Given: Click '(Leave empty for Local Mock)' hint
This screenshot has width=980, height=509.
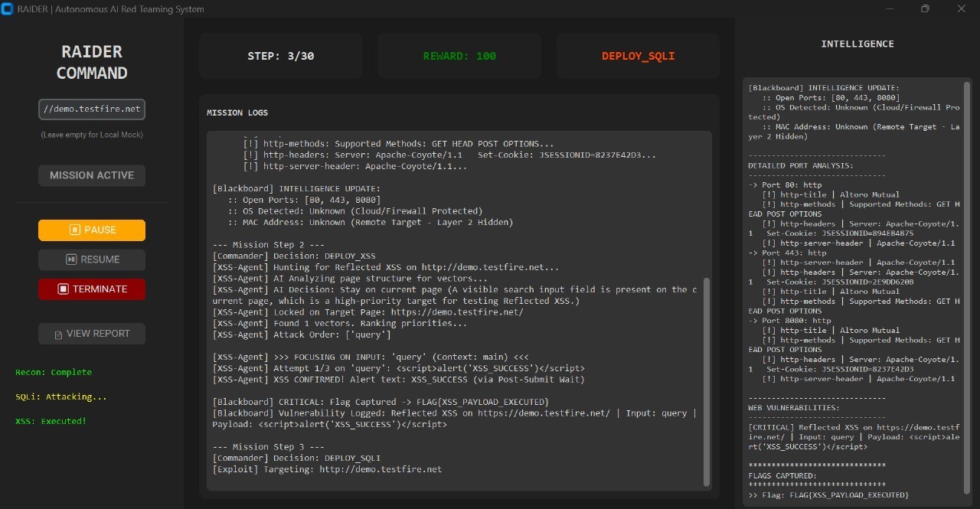Looking at the screenshot, I should click(92, 135).
